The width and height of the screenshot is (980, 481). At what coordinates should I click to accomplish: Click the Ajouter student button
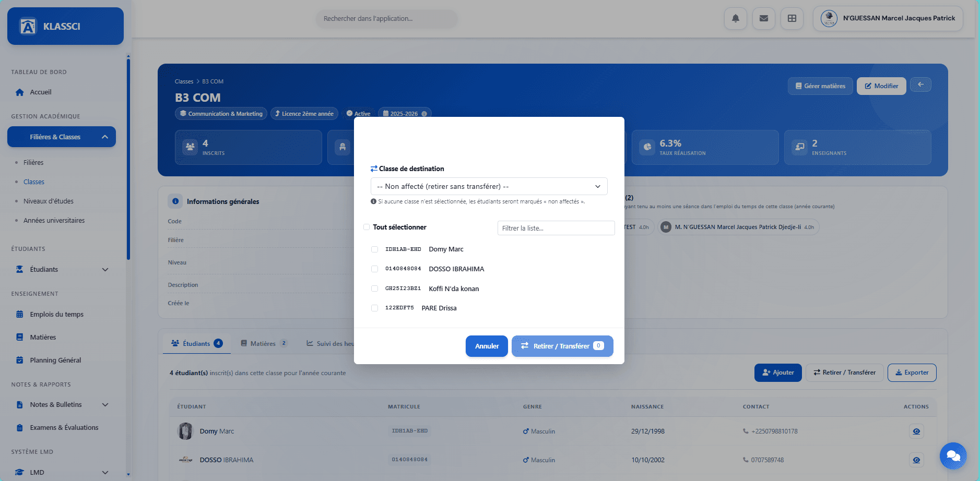778,372
